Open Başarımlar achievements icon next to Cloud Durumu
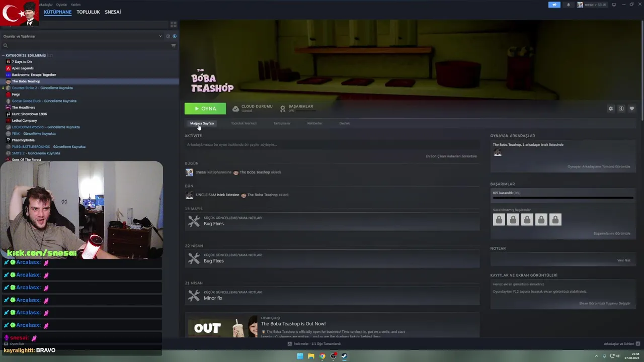644x362 pixels. pyautogui.click(x=283, y=109)
